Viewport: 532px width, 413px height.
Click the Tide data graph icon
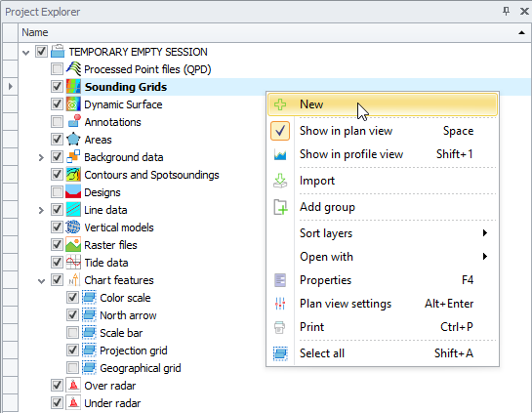(73, 263)
